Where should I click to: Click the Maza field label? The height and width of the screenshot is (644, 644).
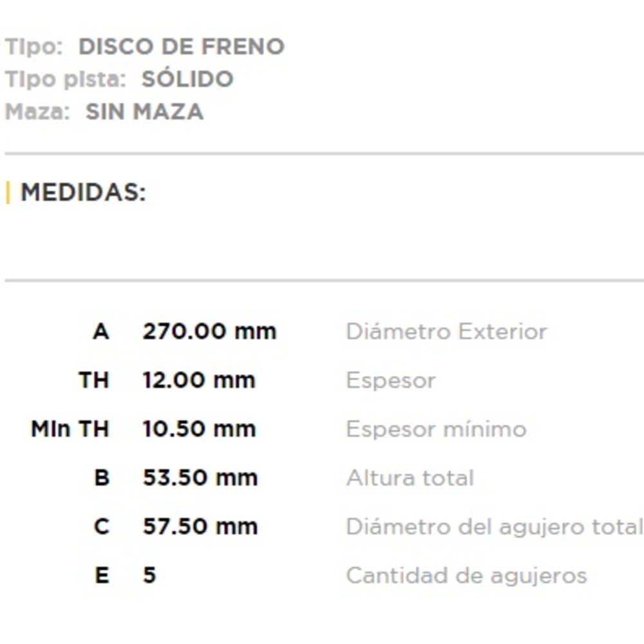click(37, 111)
